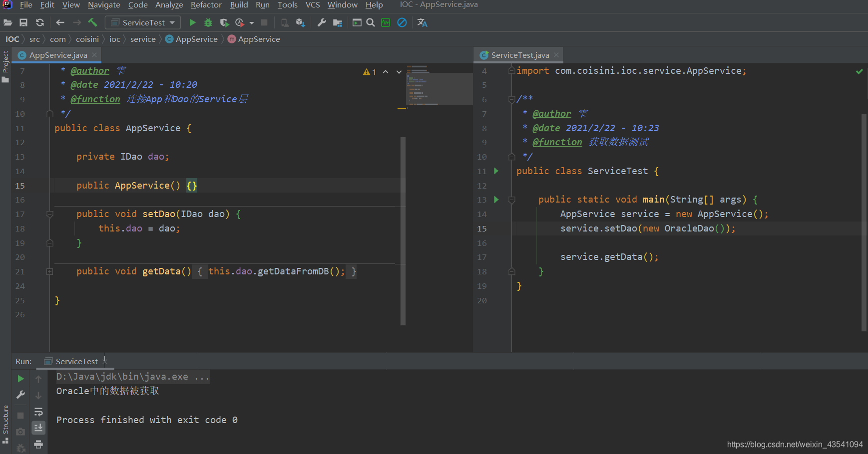Screen dimensions: 868x454
Task: Click the profiler run icon with clock
Action: pyautogui.click(x=240, y=22)
